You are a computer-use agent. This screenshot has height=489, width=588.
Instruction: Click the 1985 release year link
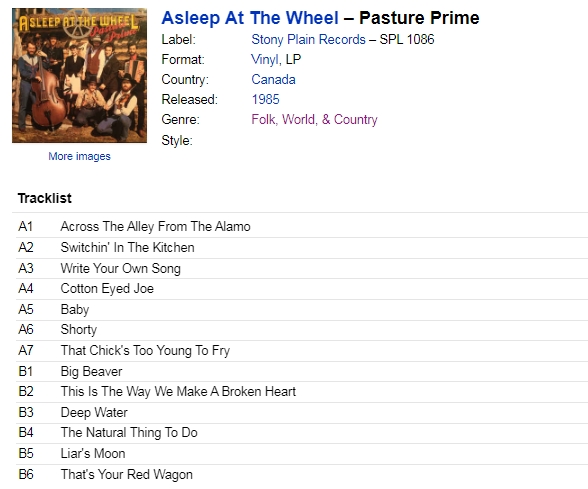[x=266, y=99]
